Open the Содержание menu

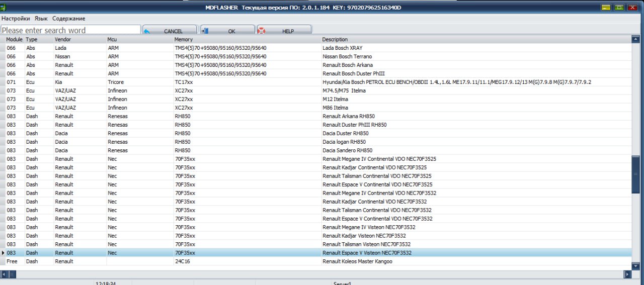(68, 19)
